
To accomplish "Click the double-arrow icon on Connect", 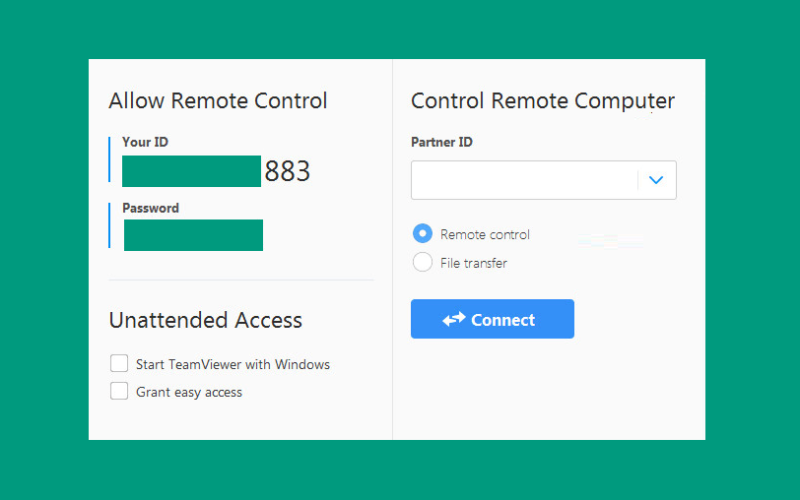I will [x=454, y=319].
